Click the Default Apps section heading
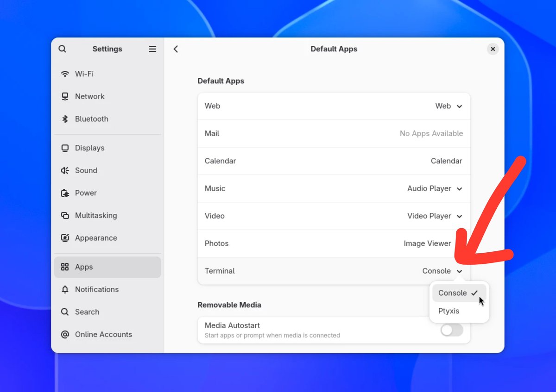Image resolution: width=556 pixels, height=392 pixels. (221, 81)
